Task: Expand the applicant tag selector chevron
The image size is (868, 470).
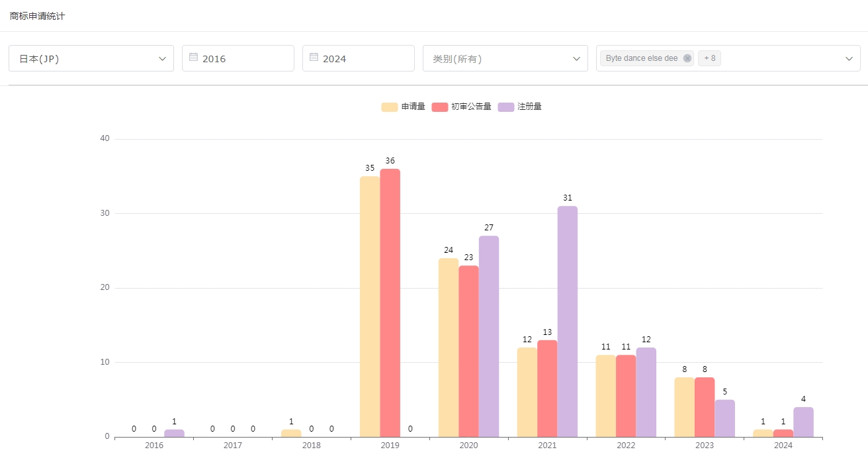Action: (849, 59)
